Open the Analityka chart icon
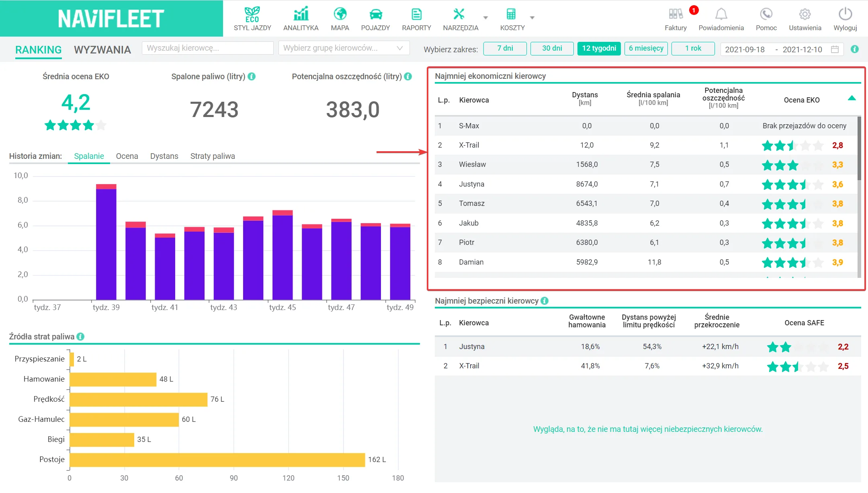 tap(301, 14)
